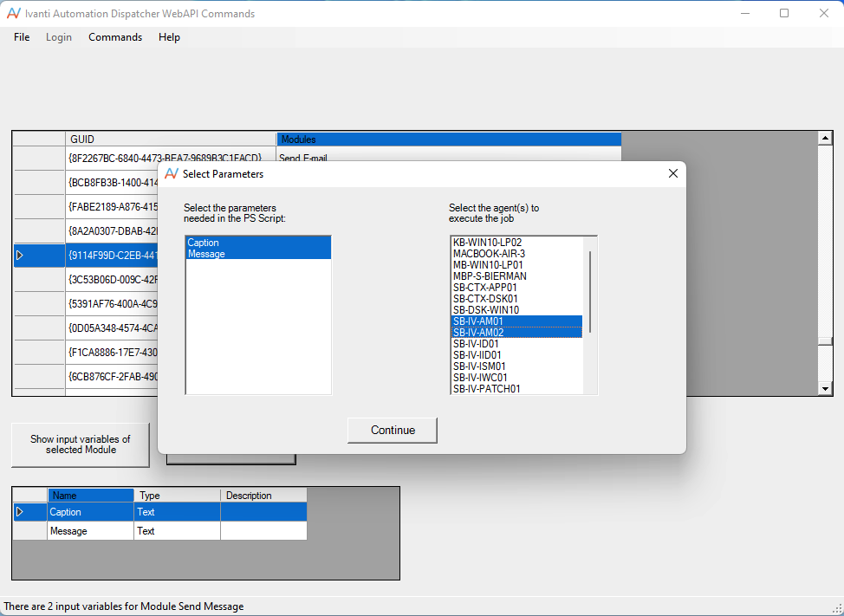This screenshot has width=844, height=616.
Task: Click agent SB-IV-AM02 in the list
Action: pos(516,333)
